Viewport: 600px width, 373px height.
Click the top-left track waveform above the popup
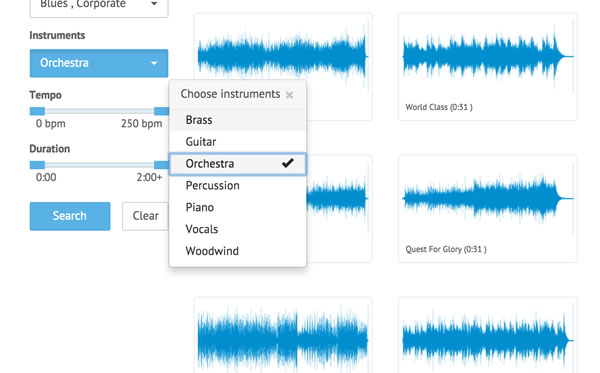pos(283,57)
